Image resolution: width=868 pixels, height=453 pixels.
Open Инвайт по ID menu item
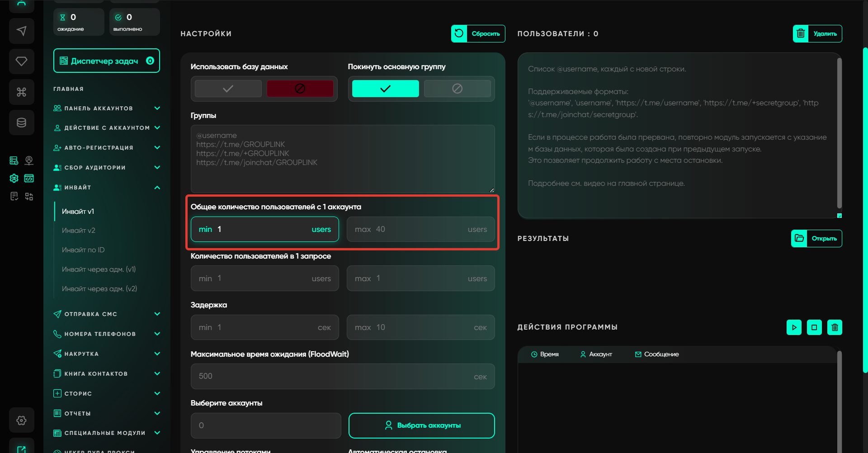point(83,250)
